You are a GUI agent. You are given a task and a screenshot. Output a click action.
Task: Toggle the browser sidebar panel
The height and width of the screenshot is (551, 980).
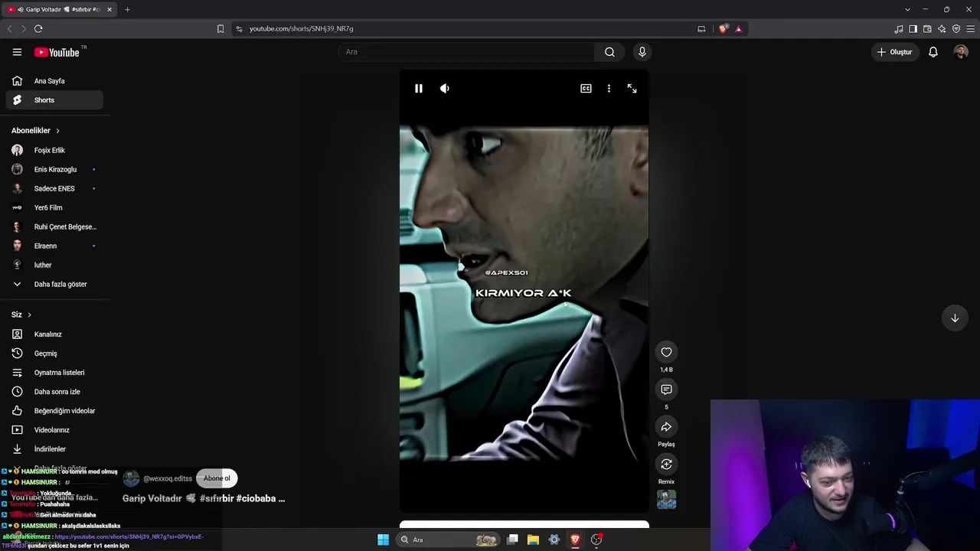[x=913, y=29]
